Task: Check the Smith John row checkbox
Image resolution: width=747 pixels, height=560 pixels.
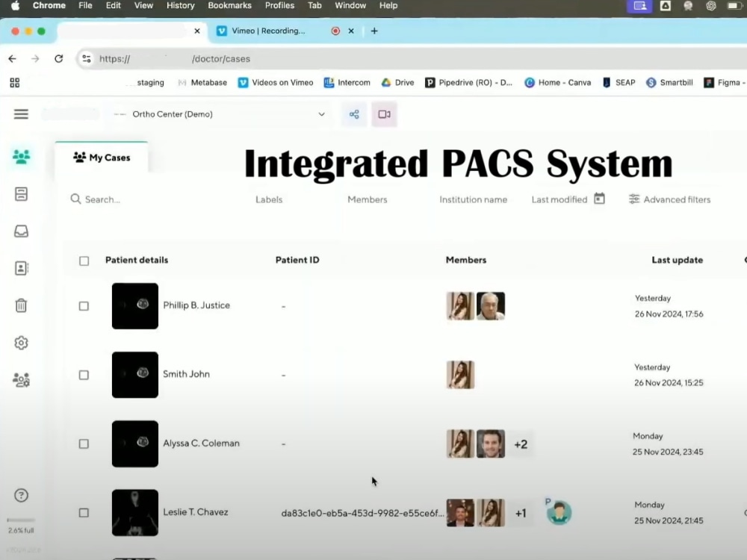Action: tap(84, 376)
